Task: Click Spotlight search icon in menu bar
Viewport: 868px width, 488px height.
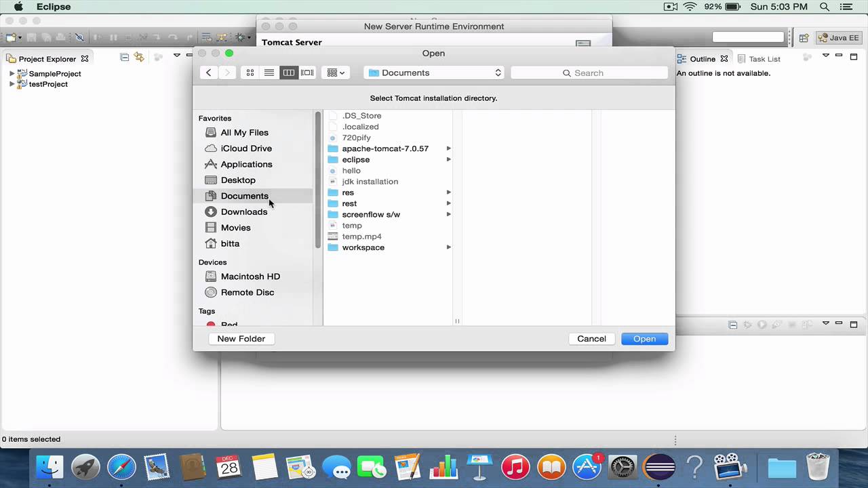Action: (x=825, y=7)
